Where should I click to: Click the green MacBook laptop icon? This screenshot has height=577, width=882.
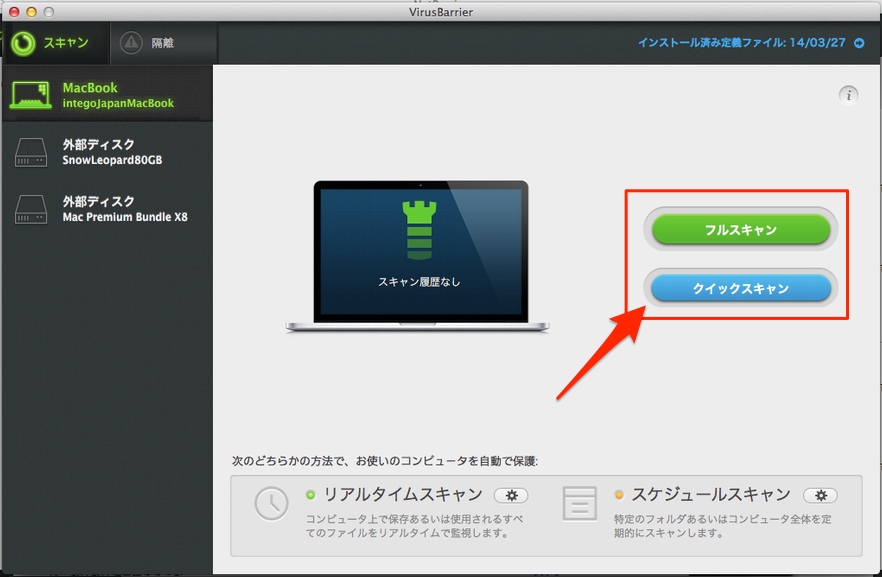pyautogui.click(x=30, y=94)
